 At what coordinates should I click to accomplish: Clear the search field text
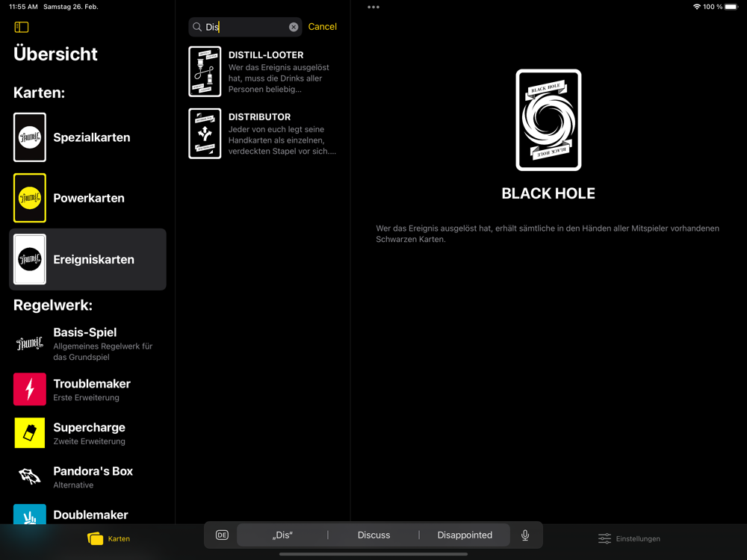294,27
